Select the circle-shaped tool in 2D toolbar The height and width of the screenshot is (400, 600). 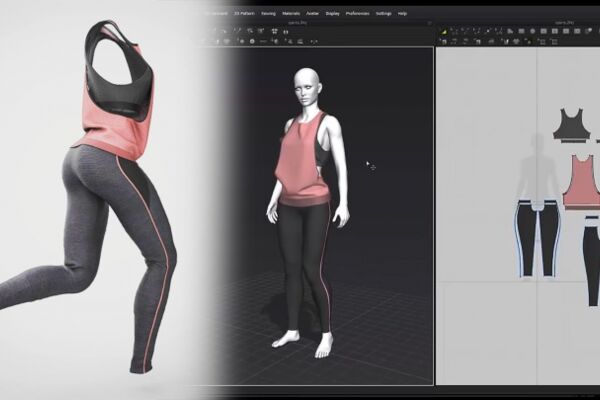532,31
